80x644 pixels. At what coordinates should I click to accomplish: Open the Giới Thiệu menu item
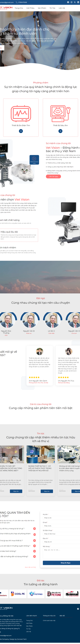[x=30, y=8]
